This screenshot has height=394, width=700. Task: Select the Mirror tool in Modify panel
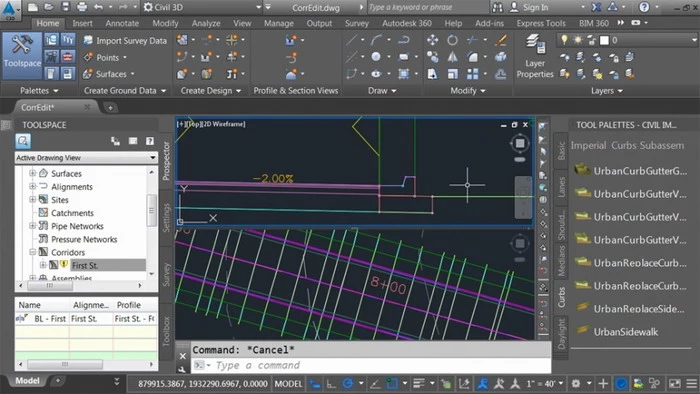pyautogui.click(x=452, y=57)
